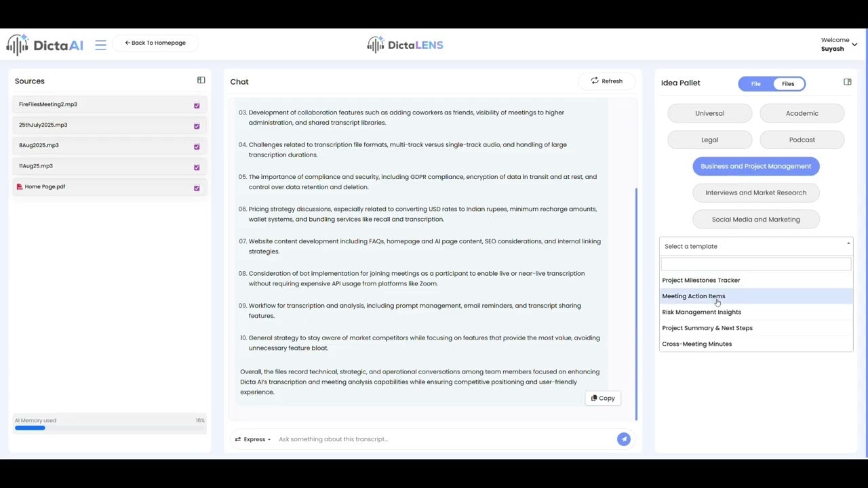Collapse the Idea Pallet panel icon

tap(847, 82)
